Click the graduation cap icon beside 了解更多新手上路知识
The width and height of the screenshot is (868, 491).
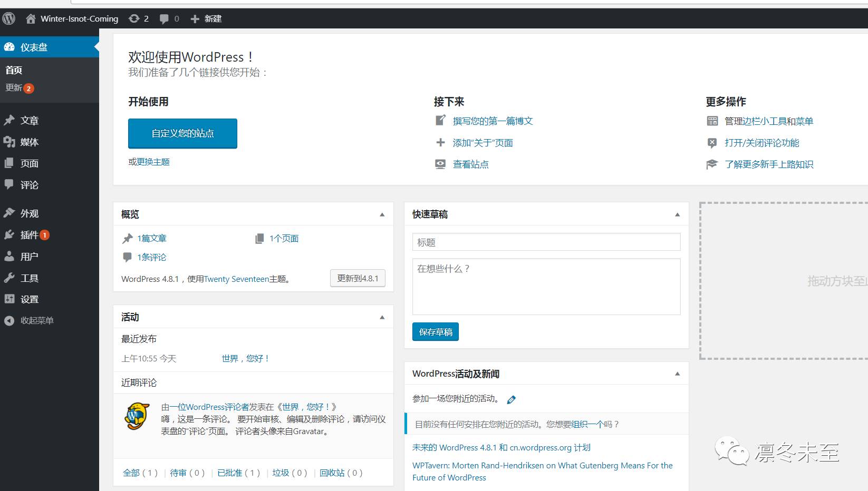click(x=712, y=164)
